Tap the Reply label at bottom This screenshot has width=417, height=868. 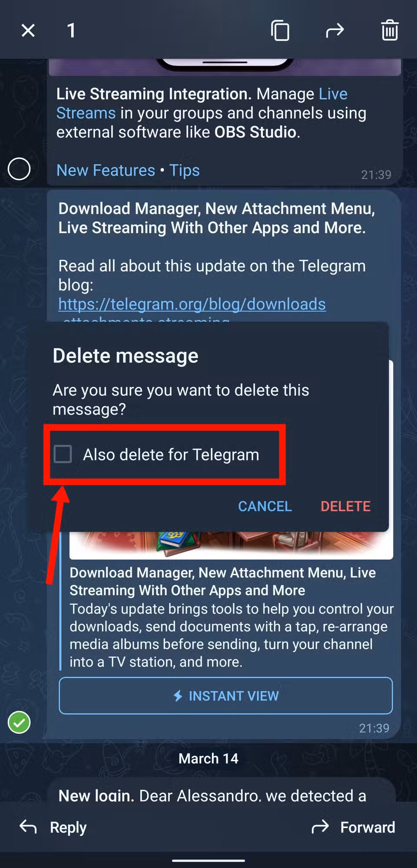click(68, 828)
